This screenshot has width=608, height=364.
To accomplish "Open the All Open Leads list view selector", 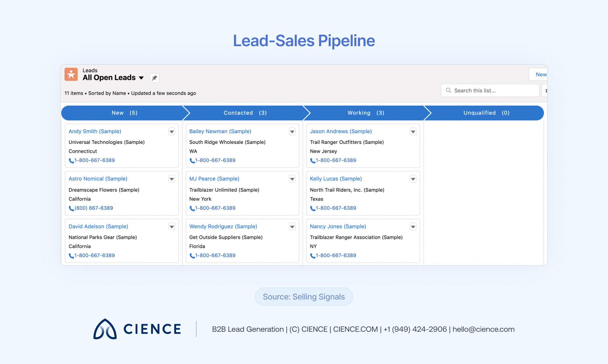I will [141, 78].
